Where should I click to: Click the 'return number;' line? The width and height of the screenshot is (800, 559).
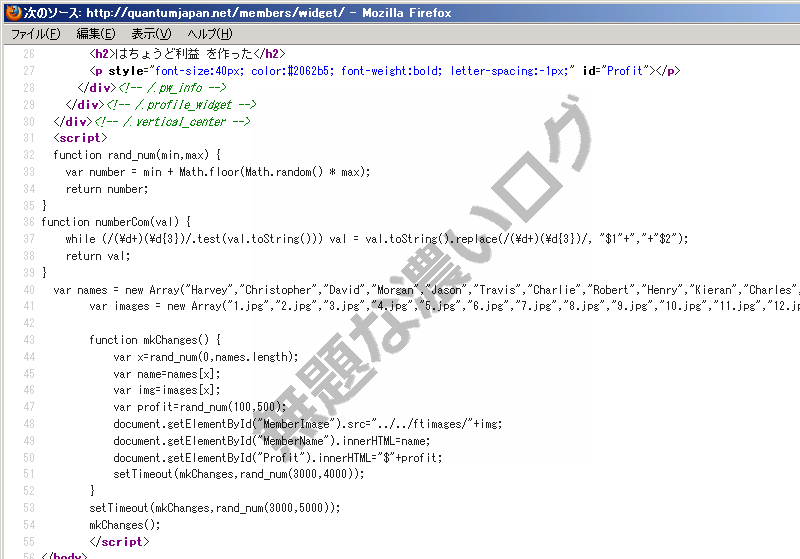click(107, 189)
